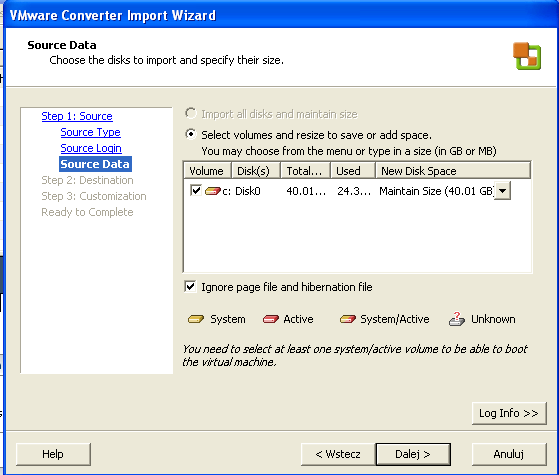
Task: Click the 'Maintain Size (40.01 GB)' combo box
Action: coord(444,191)
